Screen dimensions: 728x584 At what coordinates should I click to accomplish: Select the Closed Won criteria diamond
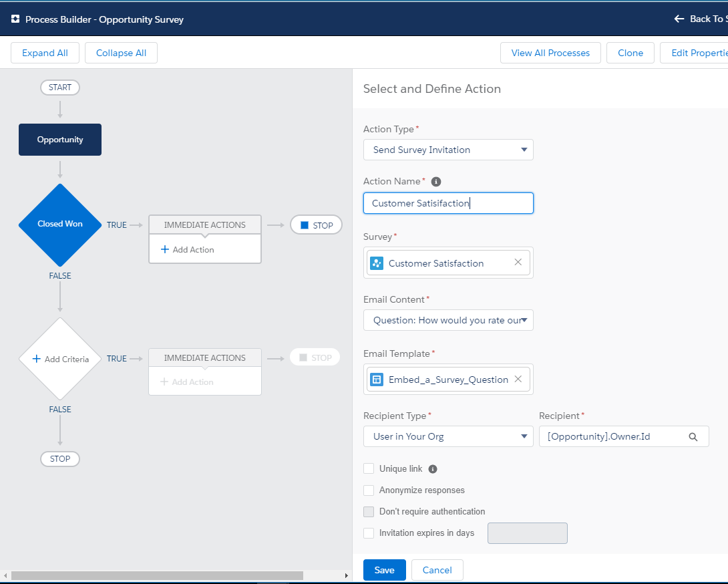(60, 225)
